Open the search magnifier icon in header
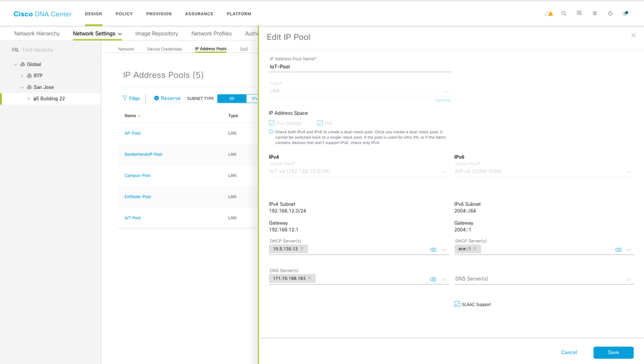This screenshot has width=644, height=364. coord(564,14)
